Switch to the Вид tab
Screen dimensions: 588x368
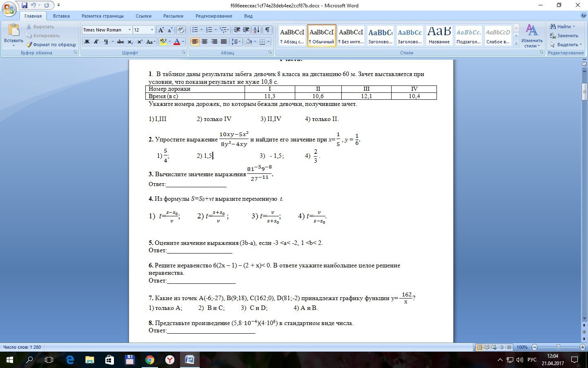[248, 16]
